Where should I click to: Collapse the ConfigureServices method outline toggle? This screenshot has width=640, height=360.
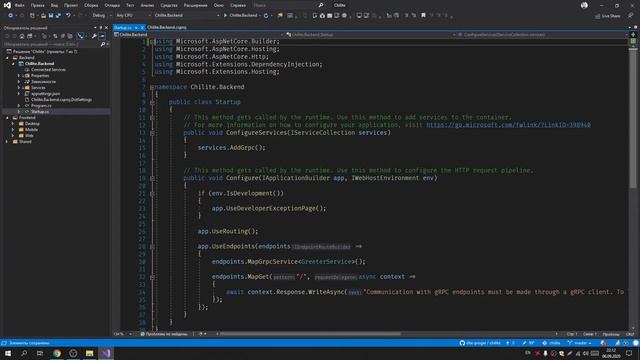(x=152, y=133)
